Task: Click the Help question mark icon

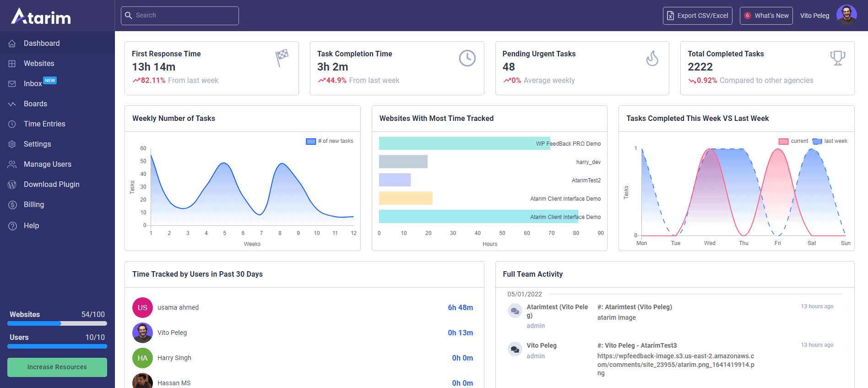Action: 12,226
